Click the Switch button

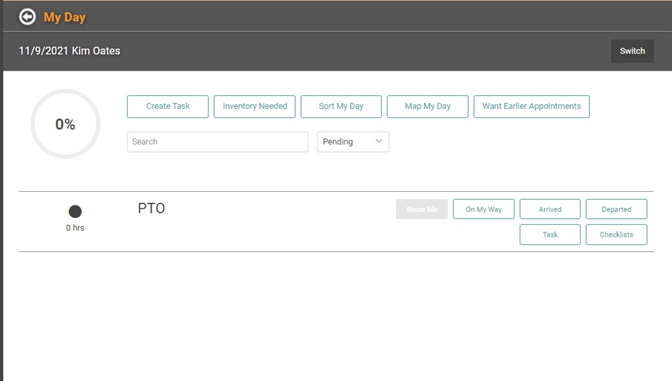point(632,51)
